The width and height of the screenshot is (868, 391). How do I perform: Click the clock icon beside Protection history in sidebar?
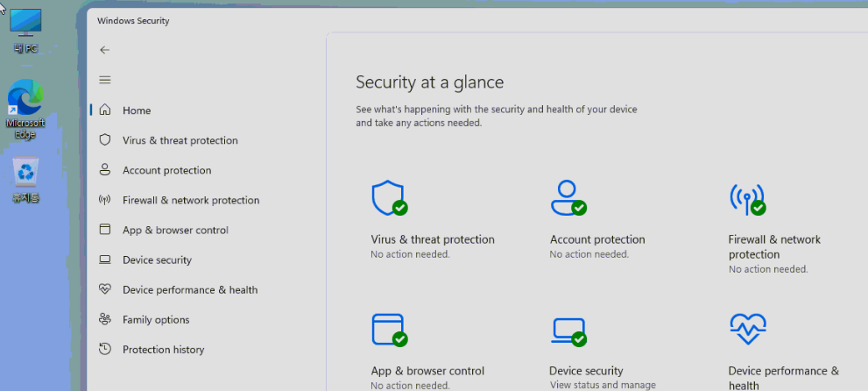104,349
